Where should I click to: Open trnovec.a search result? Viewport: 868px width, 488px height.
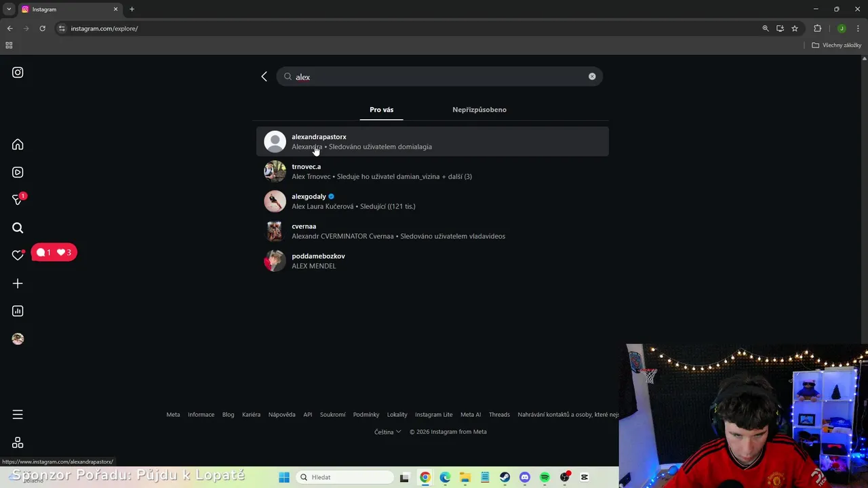433,171
